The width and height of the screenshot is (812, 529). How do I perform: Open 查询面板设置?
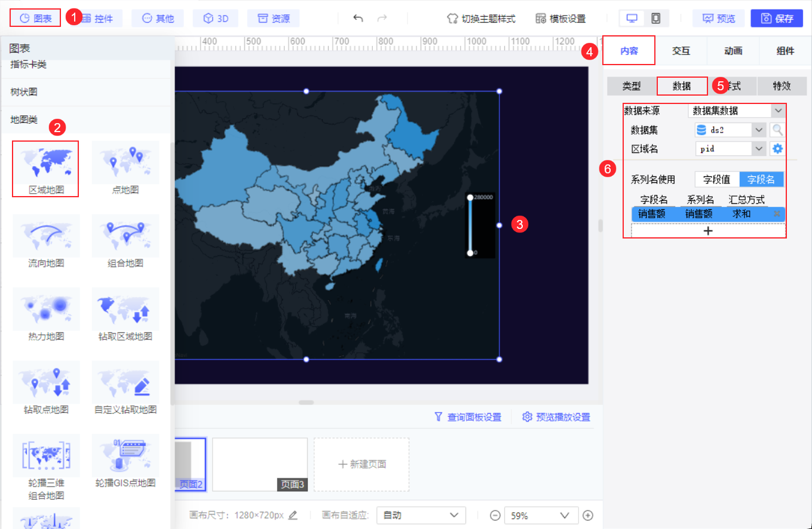click(x=468, y=417)
